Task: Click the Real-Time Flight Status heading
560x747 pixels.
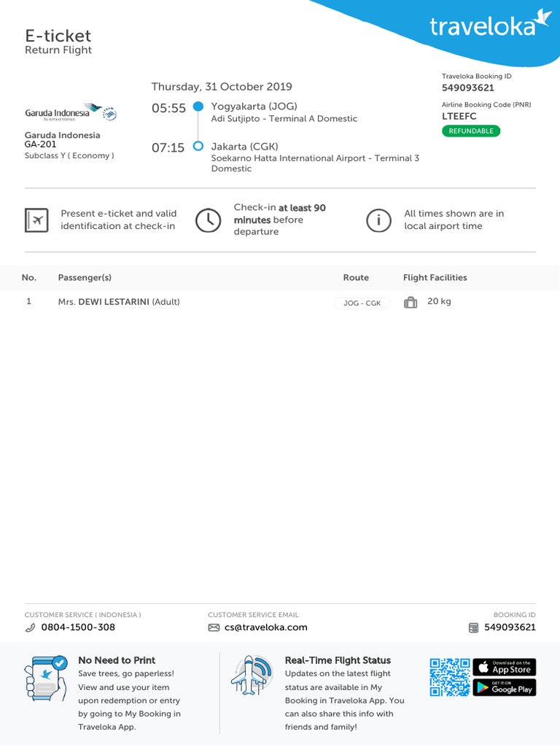Action: pos(338,660)
